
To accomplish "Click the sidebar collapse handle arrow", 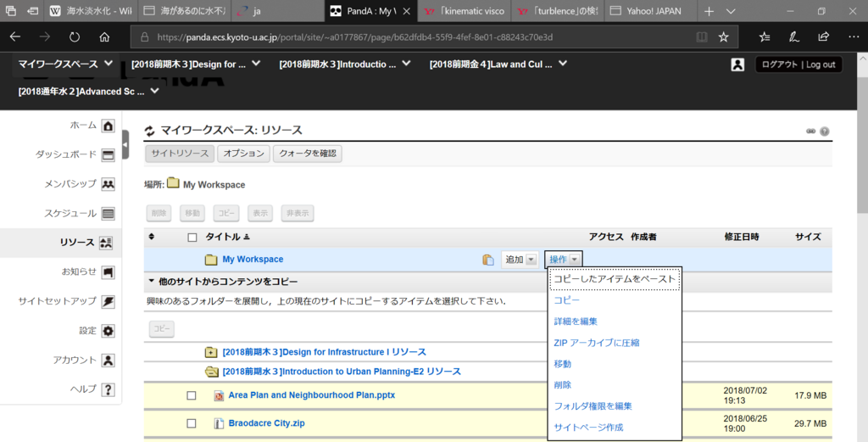I will pos(125,144).
